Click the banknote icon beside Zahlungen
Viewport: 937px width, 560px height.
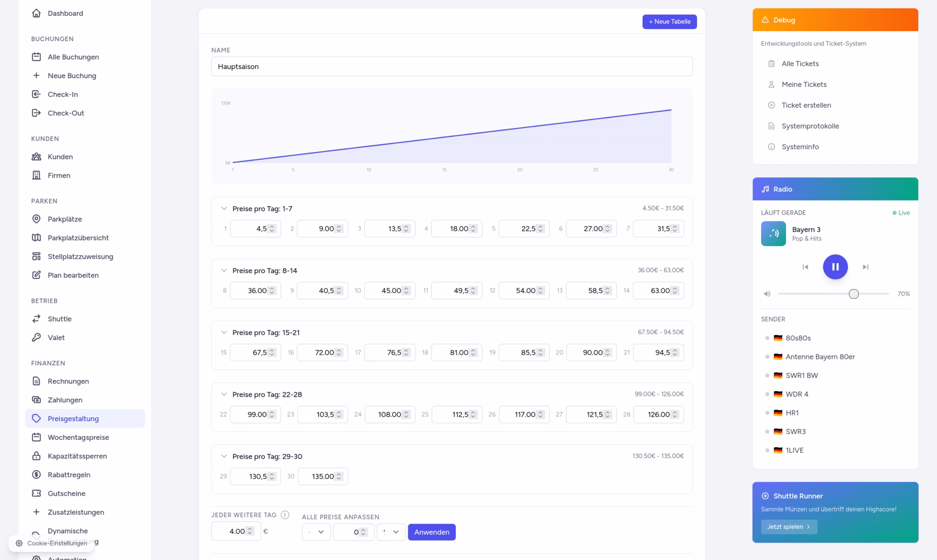[36, 401]
